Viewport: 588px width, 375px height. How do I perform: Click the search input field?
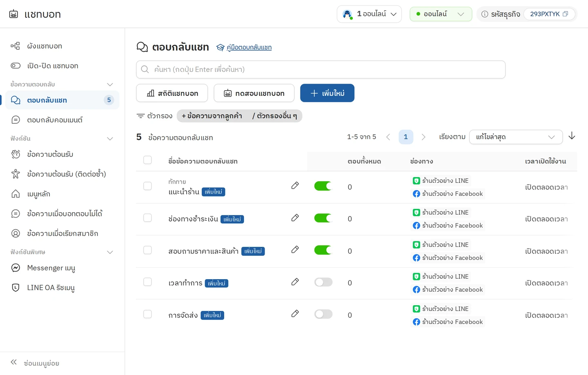tap(321, 69)
